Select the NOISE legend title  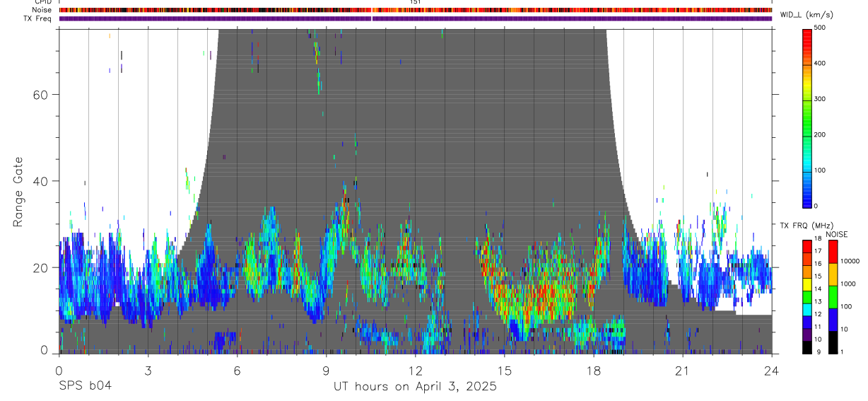837,234
